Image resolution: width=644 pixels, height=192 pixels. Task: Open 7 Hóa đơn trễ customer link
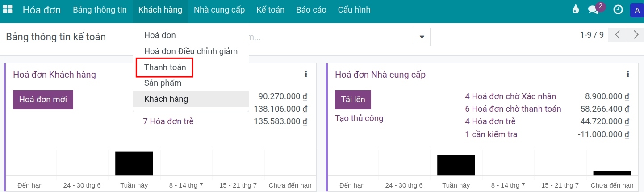[168, 121]
